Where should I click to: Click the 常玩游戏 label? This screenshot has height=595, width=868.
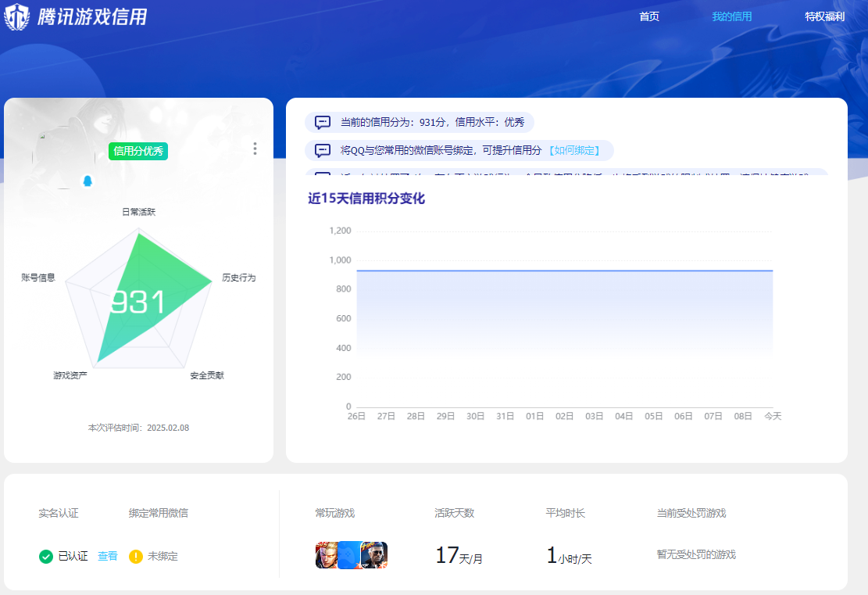point(335,514)
